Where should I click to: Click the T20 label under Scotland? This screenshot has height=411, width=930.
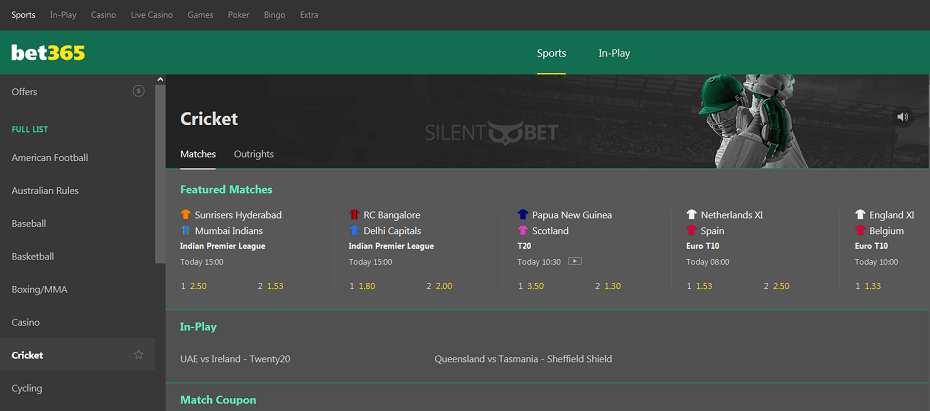[524, 246]
